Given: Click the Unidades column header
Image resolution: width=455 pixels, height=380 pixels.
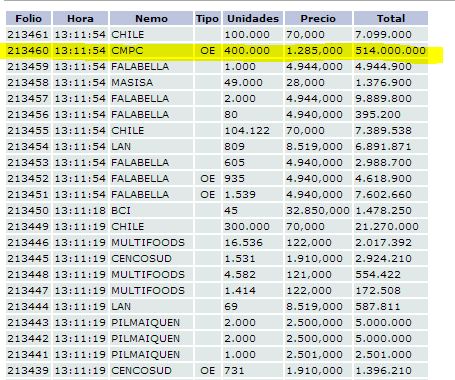Looking at the screenshot, I should [x=253, y=18].
